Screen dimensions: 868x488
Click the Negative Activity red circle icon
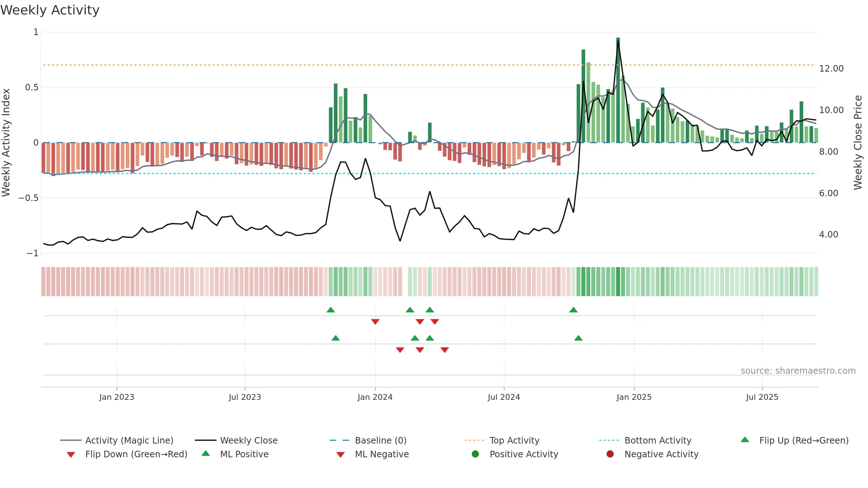pos(610,454)
